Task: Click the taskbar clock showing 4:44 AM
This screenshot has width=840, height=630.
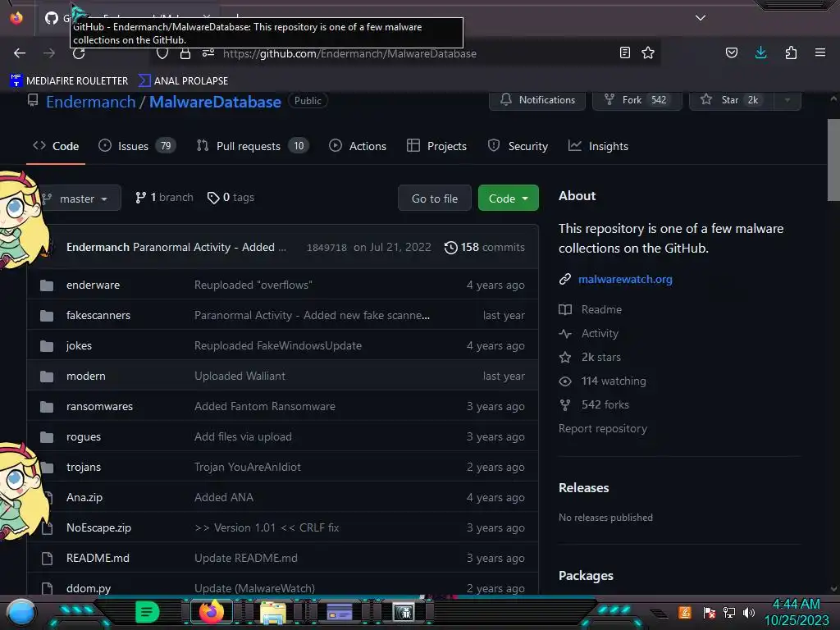Action: pyautogui.click(x=796, y=612)
